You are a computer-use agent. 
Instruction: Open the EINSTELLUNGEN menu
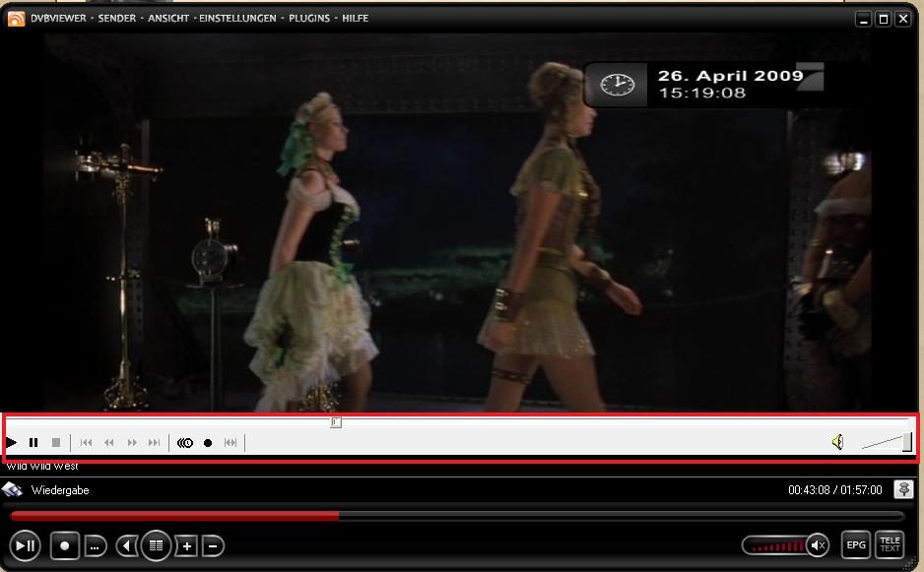[x=237, y=19]
